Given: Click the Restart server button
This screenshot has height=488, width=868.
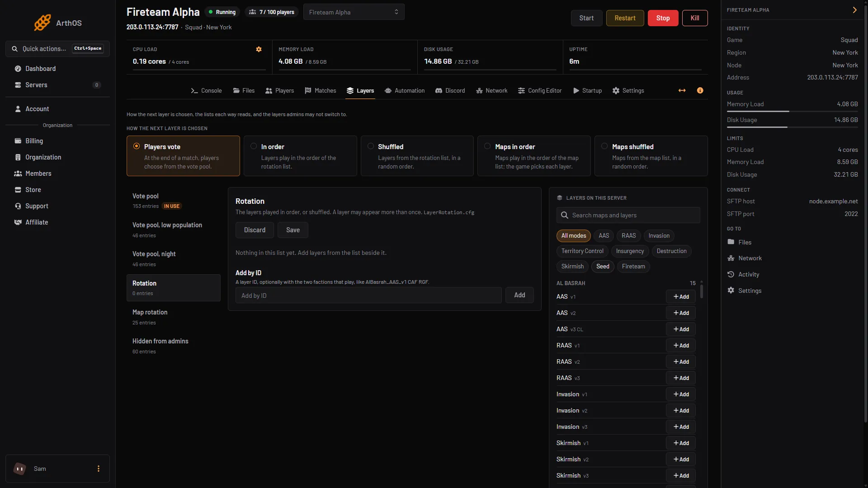Looking at the screenshot, I should tap(625, 18).
